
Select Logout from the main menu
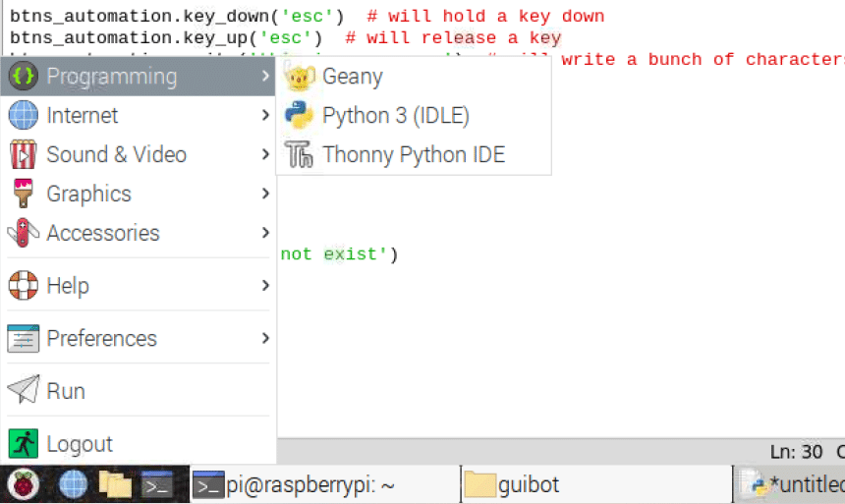79,444
